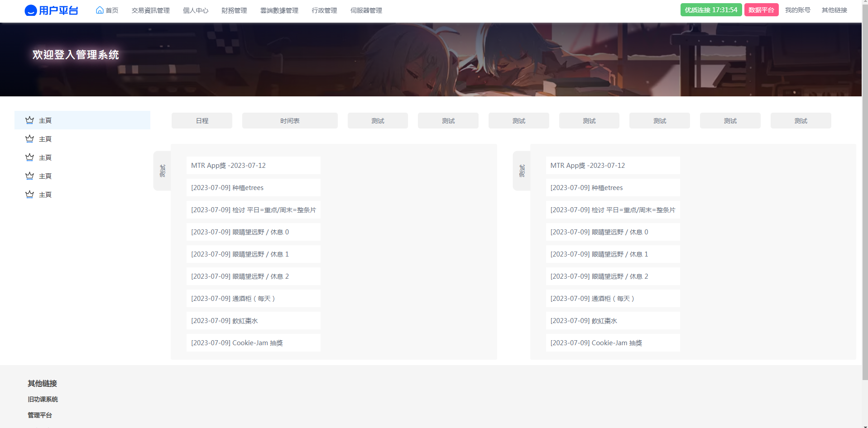The width and height of the screenshot is (868, 428).
Task: Open the 交易資訊管理 menu
Action: (x=150, y=10)
